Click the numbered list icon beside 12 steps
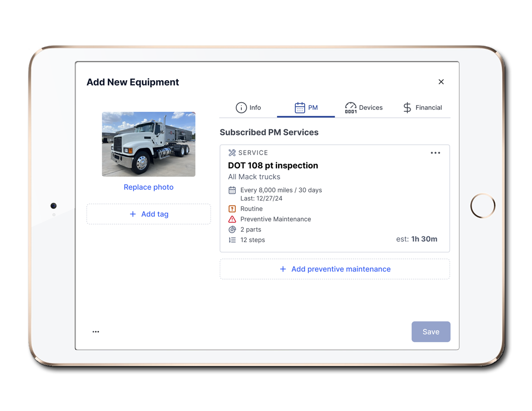Viewport: 532px width, 411px height. (232, 240)
